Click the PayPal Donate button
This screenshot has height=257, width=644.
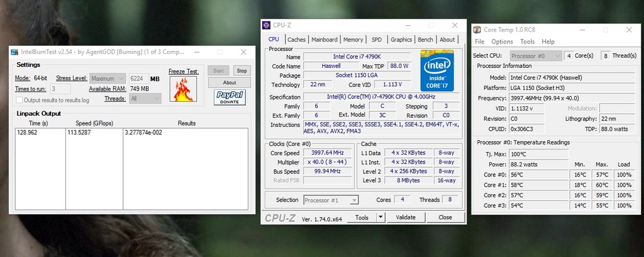pos(230,97)
